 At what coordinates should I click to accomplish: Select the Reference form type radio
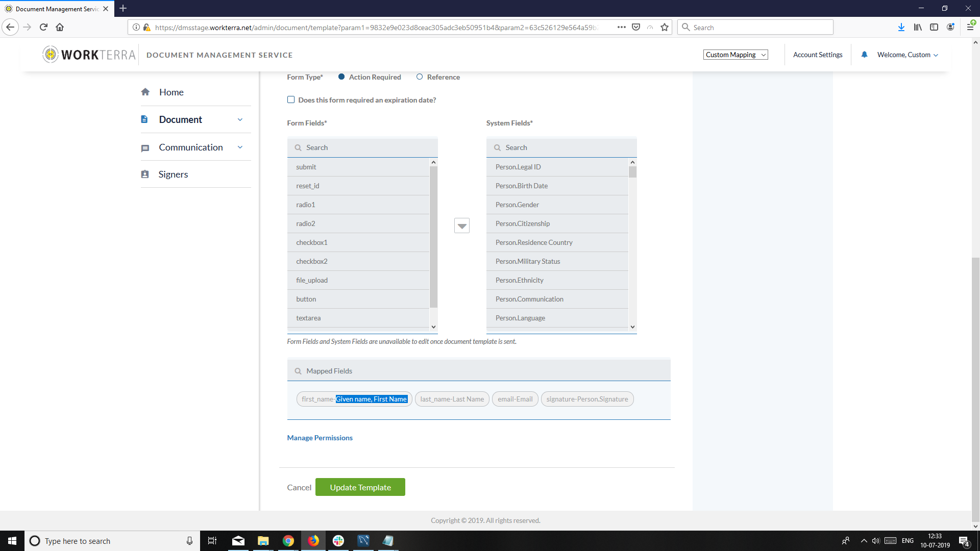pos(420,77)
